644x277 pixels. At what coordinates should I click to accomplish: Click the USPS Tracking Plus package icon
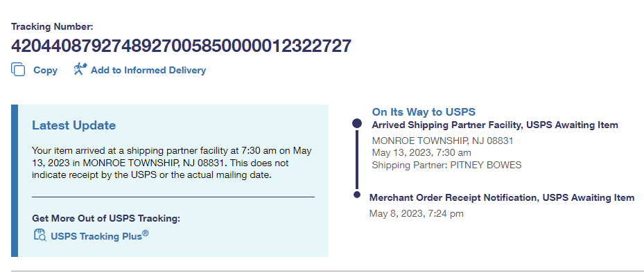[x=40, y=235]
